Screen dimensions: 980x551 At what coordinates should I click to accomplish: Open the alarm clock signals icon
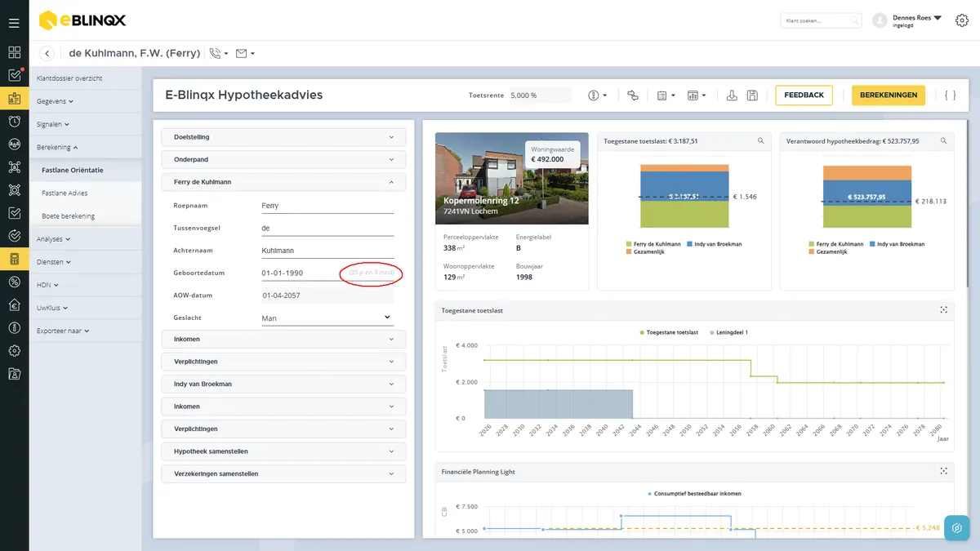coord(14,122)
